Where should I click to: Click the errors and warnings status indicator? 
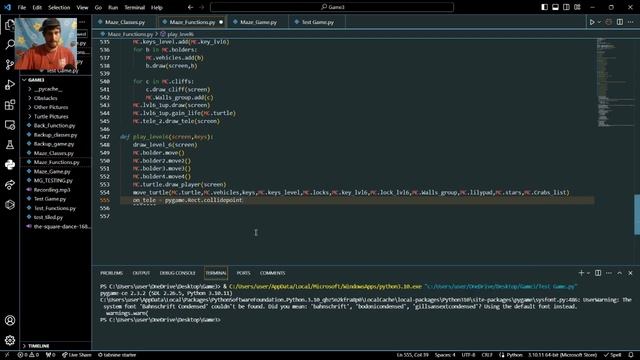[x=28, y=355]
